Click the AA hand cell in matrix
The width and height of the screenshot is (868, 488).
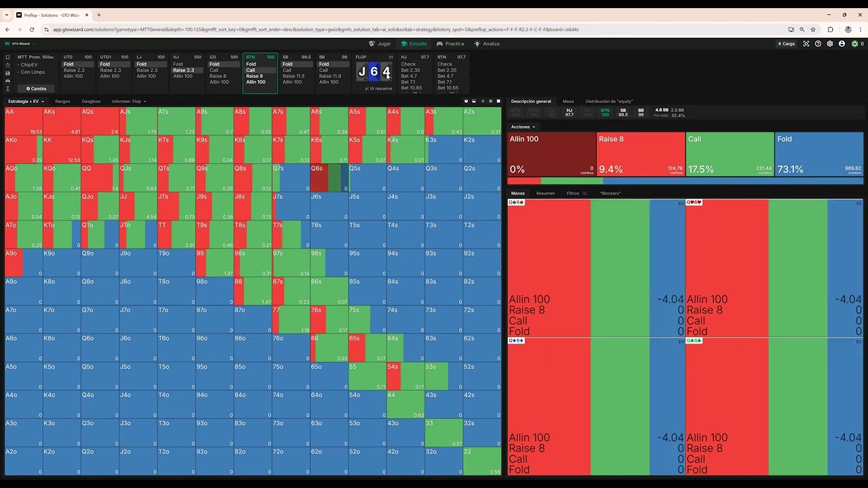coord(24,121)
